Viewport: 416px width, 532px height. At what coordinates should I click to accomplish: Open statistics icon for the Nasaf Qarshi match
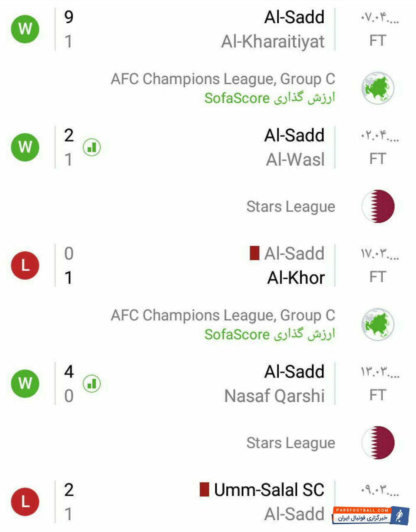(x=92, y=384)
